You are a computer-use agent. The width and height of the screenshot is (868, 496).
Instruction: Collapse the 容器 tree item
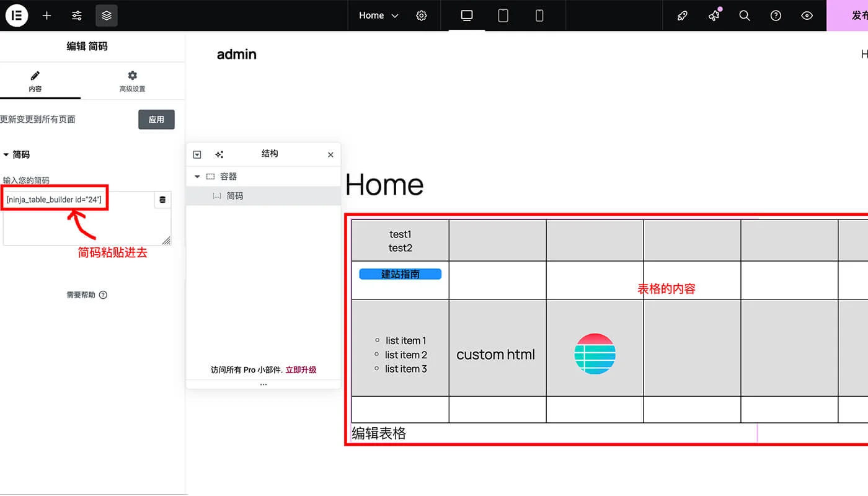point(197,177)
